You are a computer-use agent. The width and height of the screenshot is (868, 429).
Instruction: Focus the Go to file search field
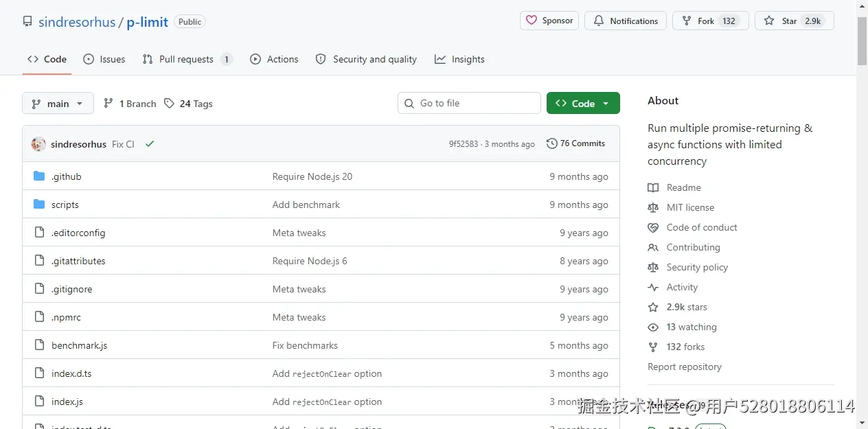[469, 103]
